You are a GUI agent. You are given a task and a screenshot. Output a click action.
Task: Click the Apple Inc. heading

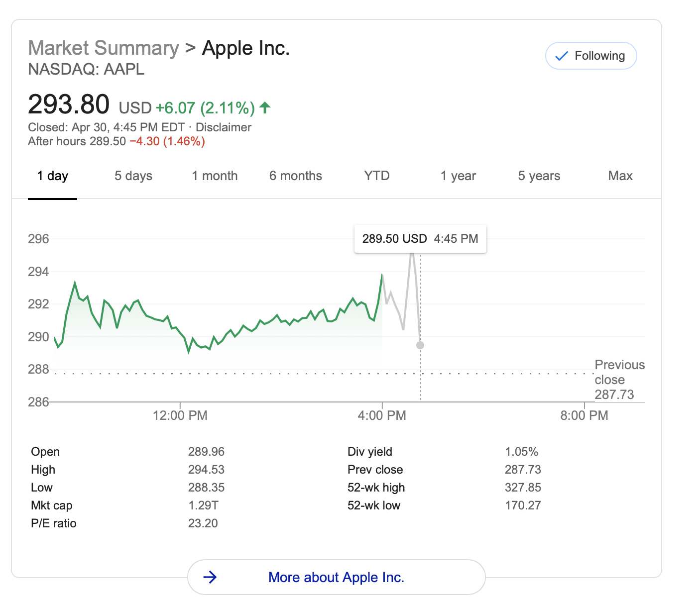point(245,47)
